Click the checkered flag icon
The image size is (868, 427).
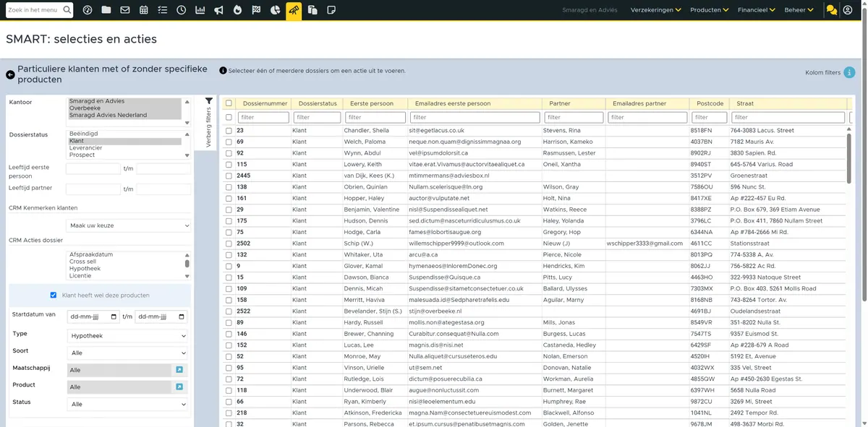[x=256, y=10]
